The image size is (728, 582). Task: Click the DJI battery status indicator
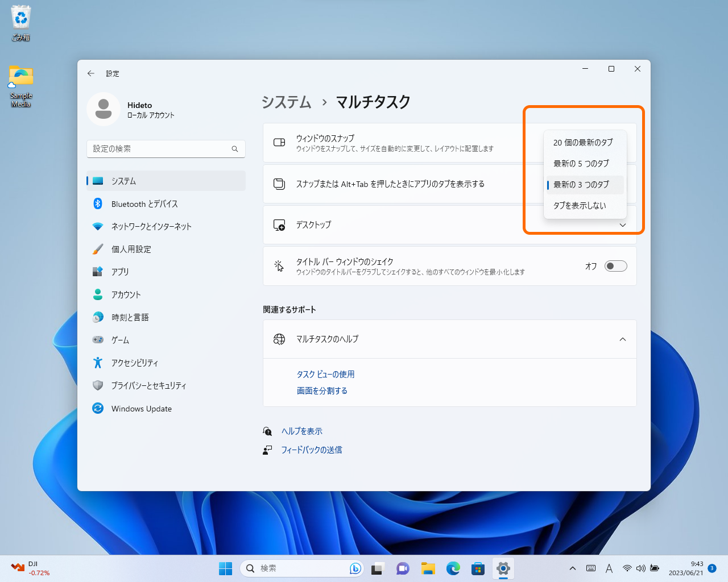click(26, 568)
